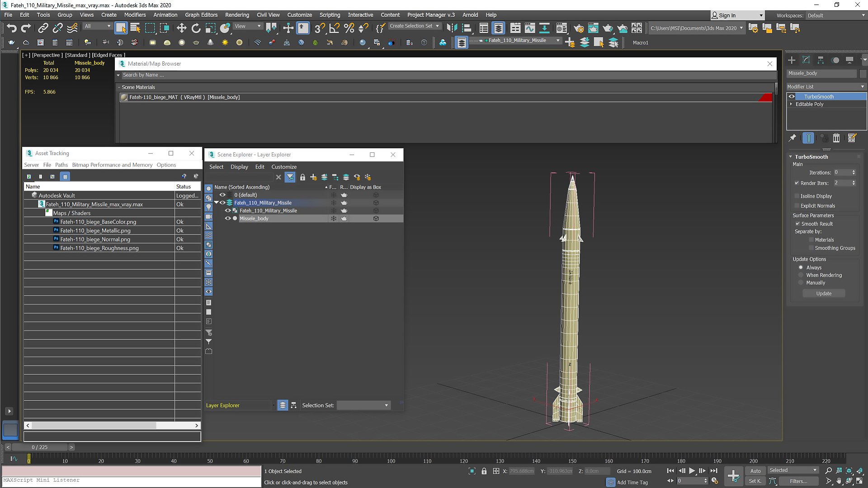868x488 pixels.
Task: Toggle Smooth Result checkbox
Action: [797, 224]
